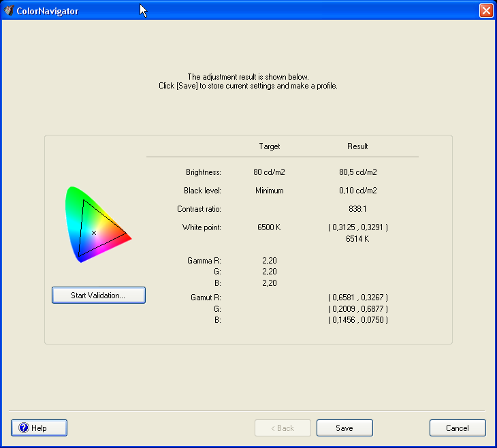The width and height of the screenshot is (497, 448).
Task: Click the contrast ratio value 838:1
Action: 357,209
